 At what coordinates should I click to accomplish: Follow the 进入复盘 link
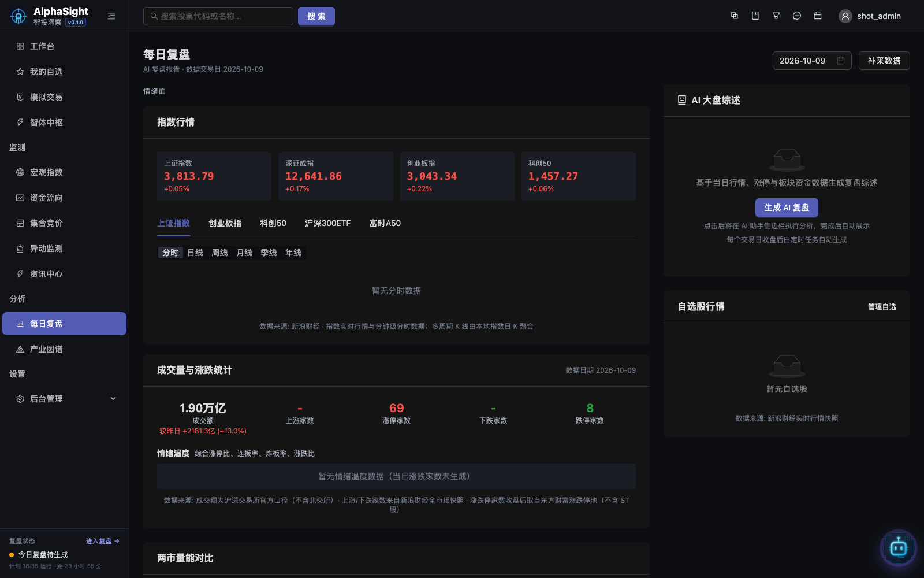(103, 541)
